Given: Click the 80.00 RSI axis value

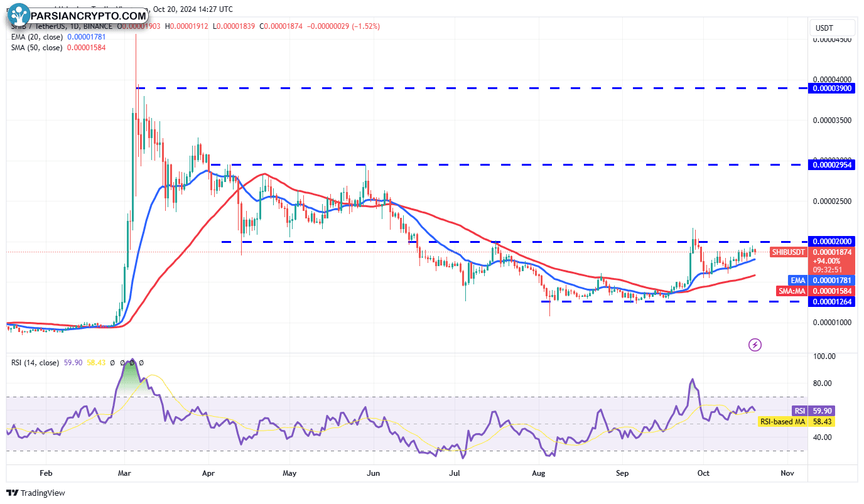Looking at the screenshot, I should [x=824, y=383].
